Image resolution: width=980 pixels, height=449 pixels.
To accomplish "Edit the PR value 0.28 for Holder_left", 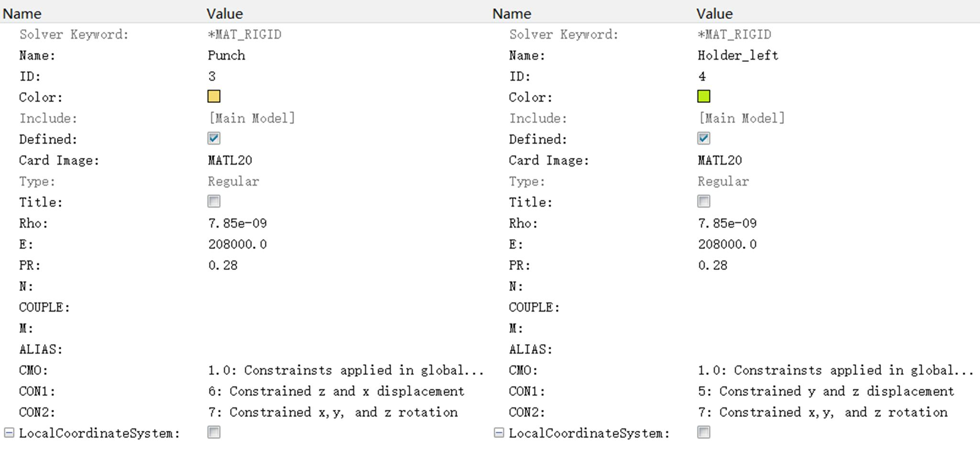I will tap(713, 265).
